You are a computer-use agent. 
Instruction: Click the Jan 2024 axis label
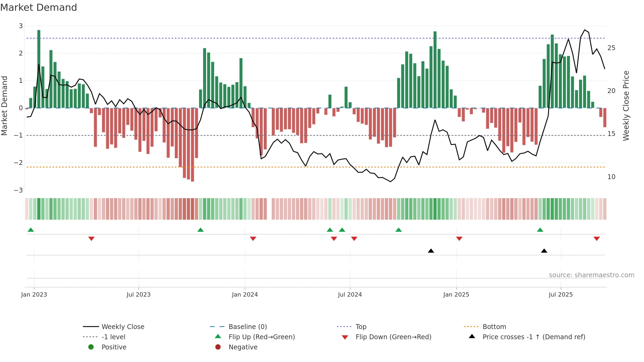coord(245,295)
